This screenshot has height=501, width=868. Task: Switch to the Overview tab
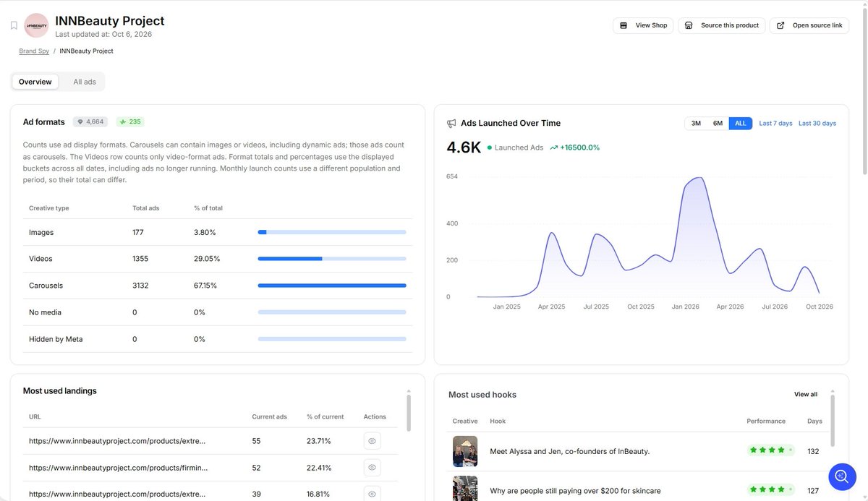pos(35,82)
